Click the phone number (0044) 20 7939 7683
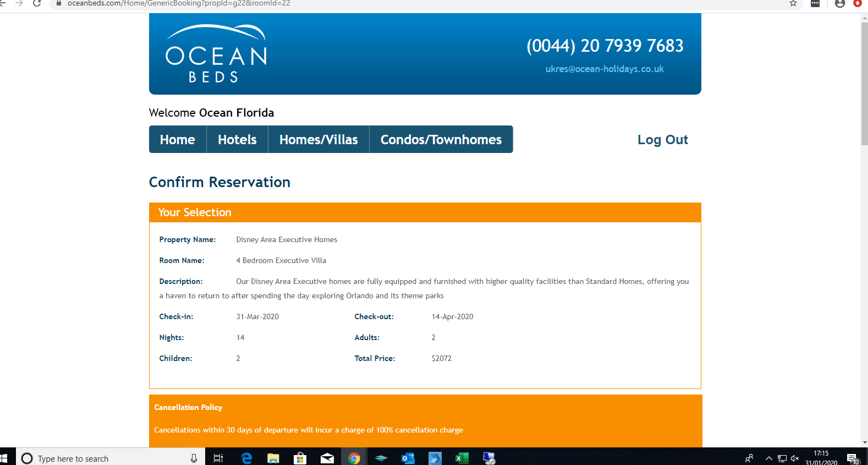868x465 pixels. pos(605,45)
